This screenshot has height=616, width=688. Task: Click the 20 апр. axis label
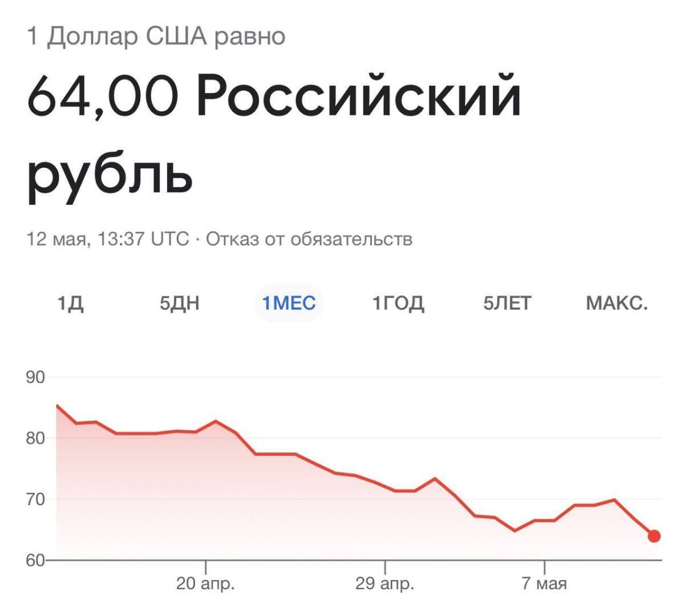(x=205, y=584)
